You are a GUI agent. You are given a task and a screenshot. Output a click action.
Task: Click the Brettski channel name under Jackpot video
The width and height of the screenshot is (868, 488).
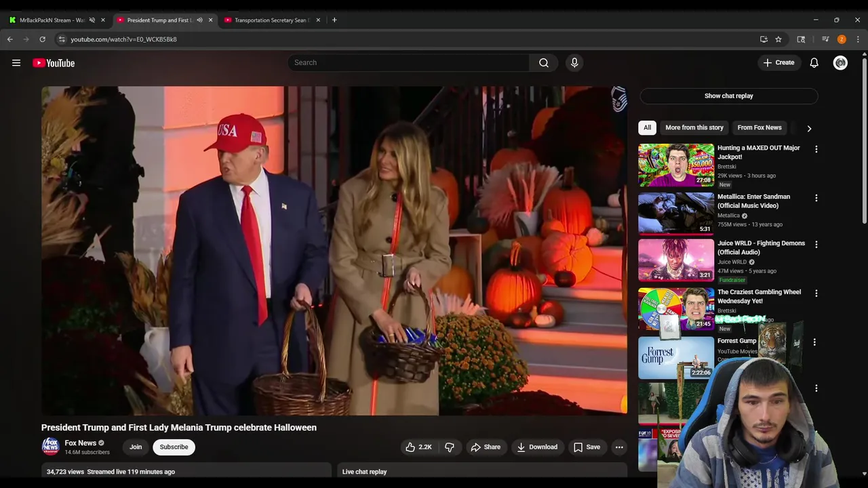point(726,167)
